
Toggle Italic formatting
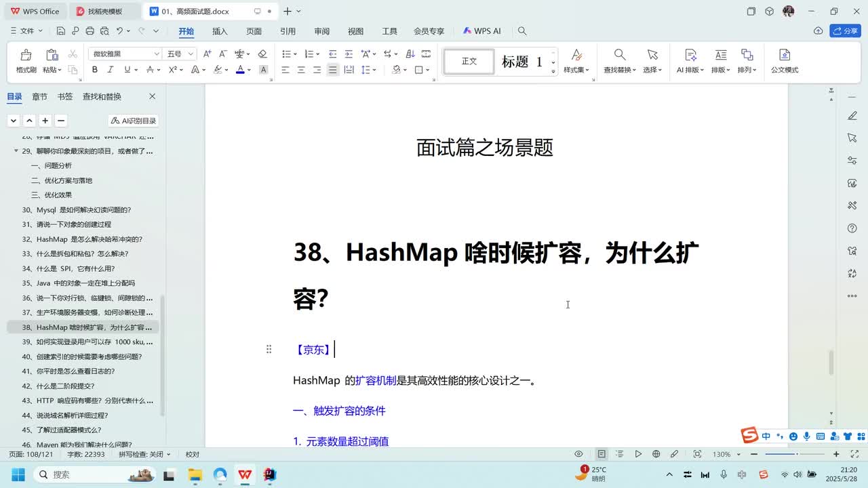(x=111, y=70)
